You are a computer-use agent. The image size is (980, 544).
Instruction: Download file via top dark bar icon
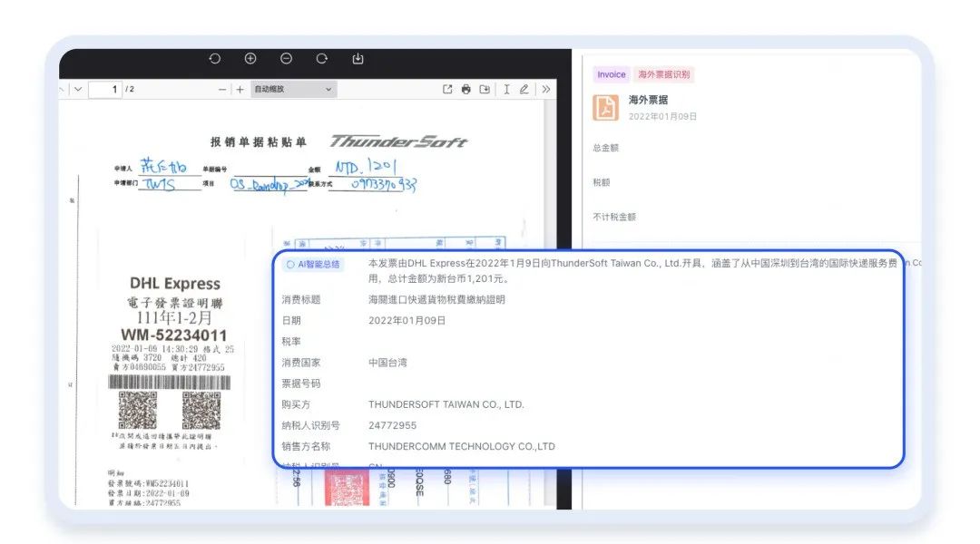pos(358,59)
